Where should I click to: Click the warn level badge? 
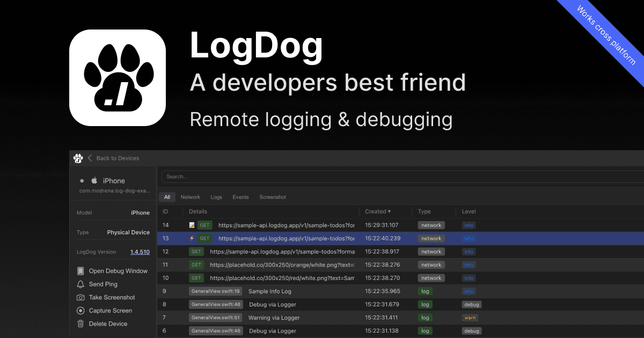[x=470, y=318]
